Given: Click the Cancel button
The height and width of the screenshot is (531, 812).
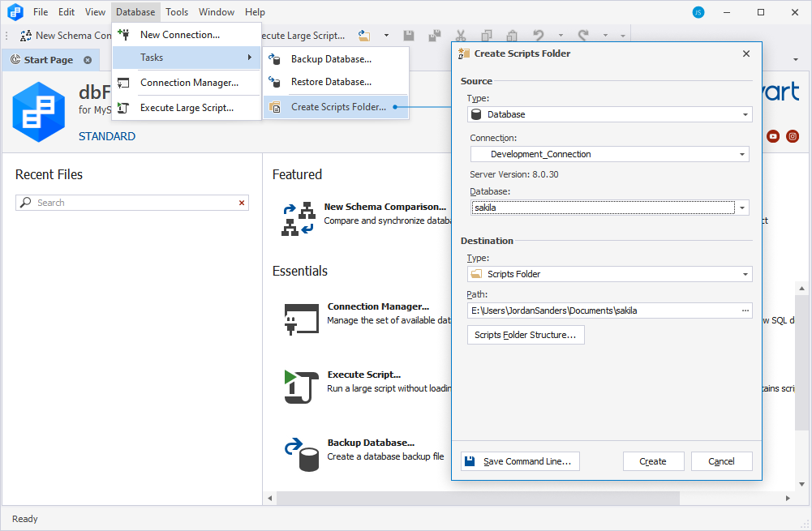Looking at the screenshot, I should tap(721, 461).
